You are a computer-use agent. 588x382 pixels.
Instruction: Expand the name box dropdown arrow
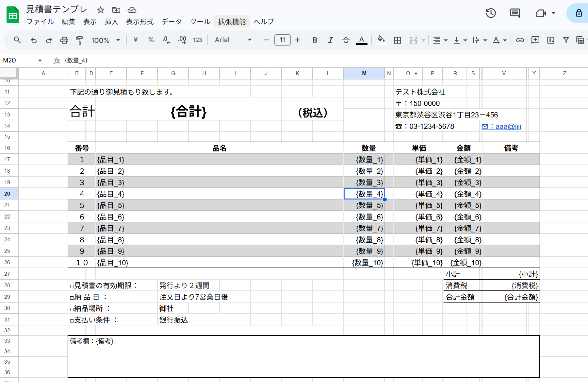[x=40, y=61]
